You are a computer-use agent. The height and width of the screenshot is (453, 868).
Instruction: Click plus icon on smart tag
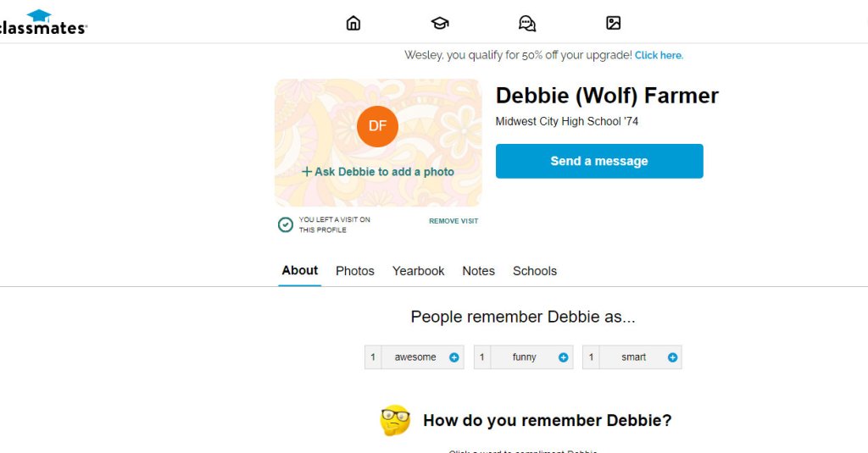[673, 357]
